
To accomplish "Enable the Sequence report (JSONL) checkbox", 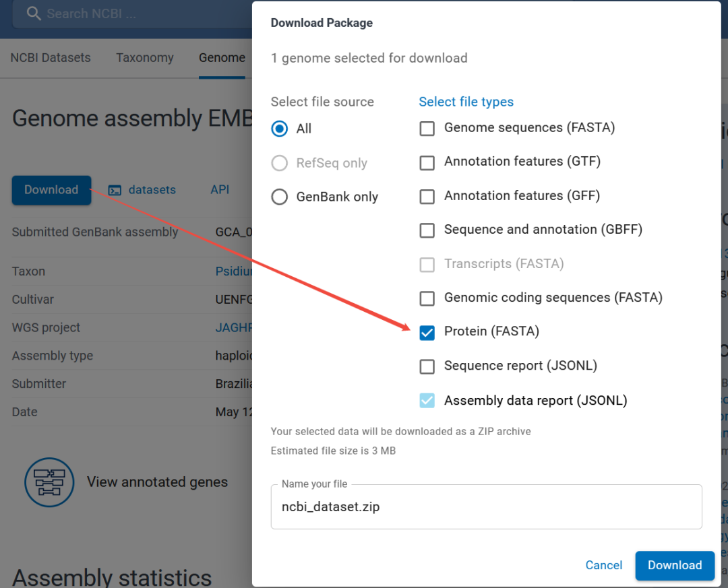I will pos(427,366).
